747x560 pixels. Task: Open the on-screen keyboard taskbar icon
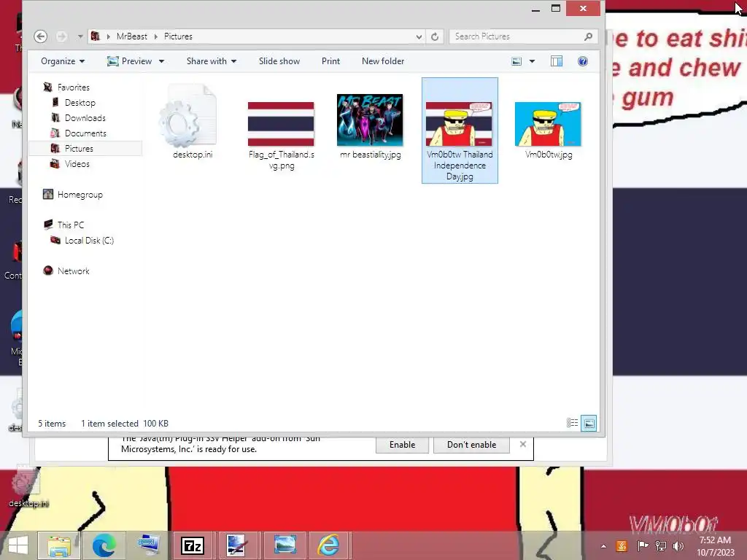pyautogui.click(x=149, y=545)
